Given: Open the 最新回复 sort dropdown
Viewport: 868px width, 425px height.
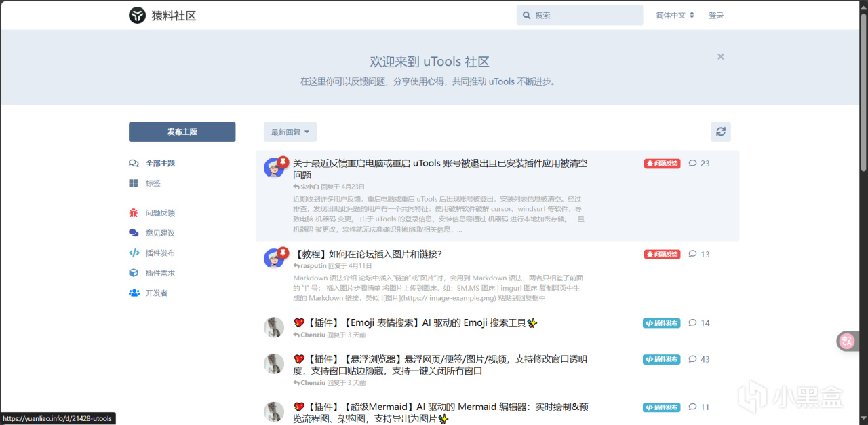Looking at the screenshot, I should (290, 132).
